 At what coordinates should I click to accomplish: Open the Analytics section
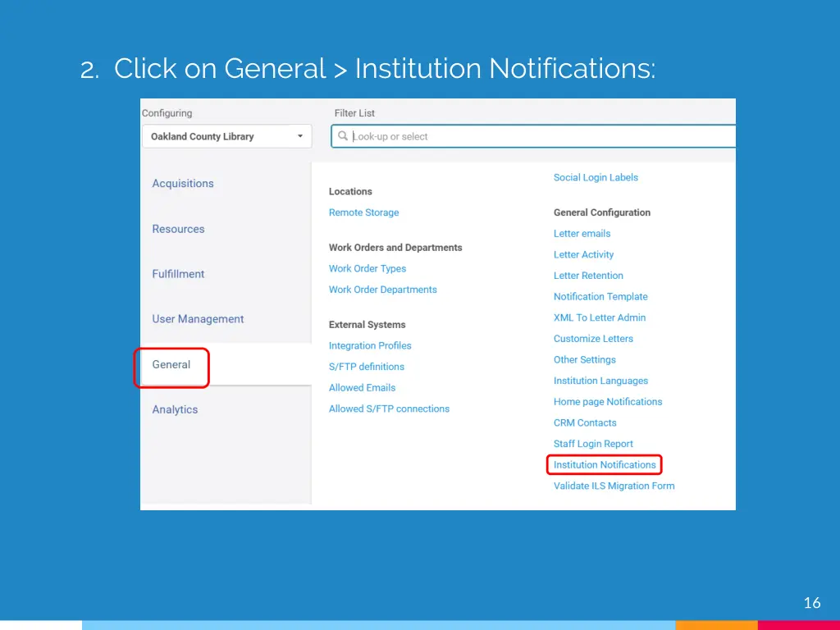click(175, 409)
